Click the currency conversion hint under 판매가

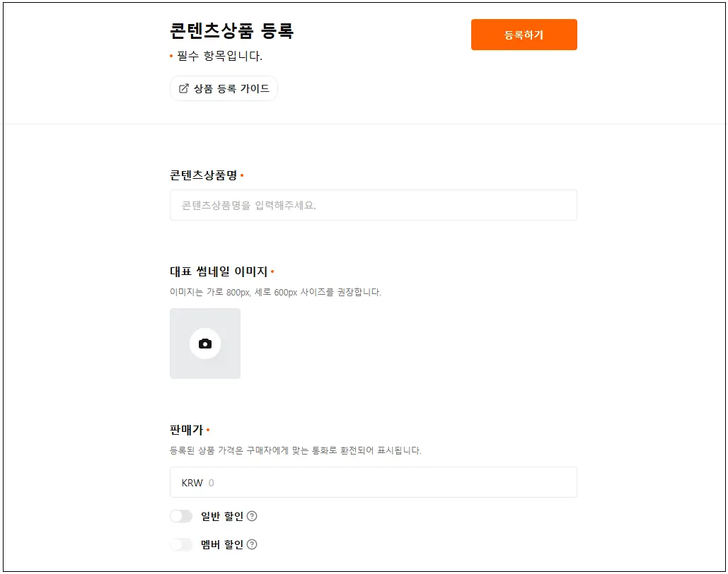295,450
